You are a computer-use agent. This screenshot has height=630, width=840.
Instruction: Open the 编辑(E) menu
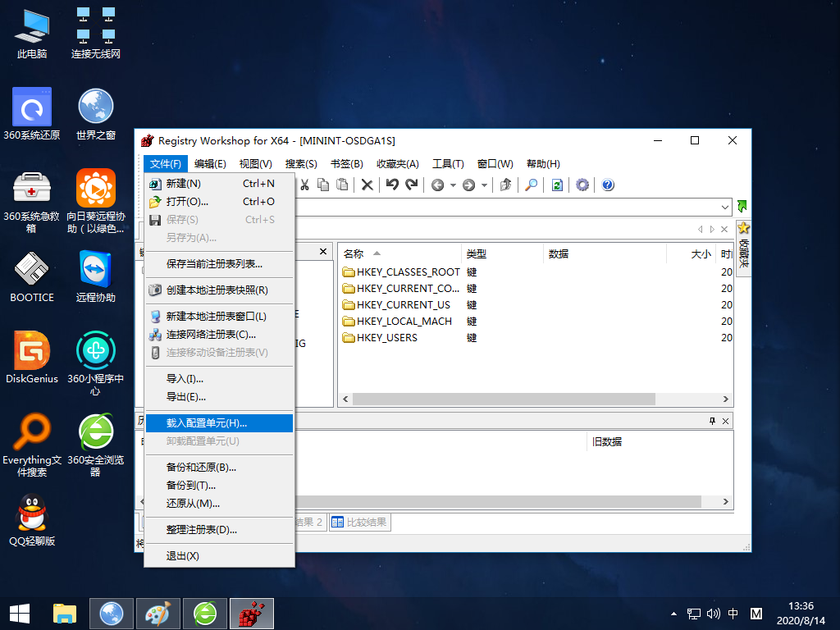pyautogui.click(x=210, y=164)
